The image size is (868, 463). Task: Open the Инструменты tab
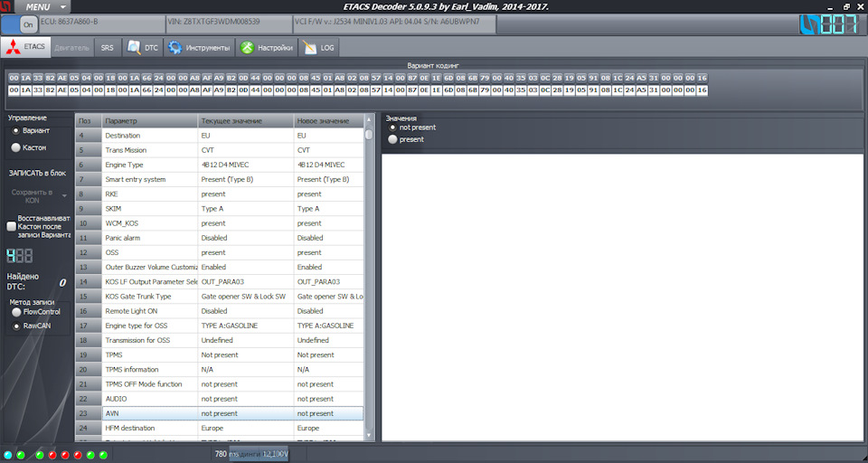click(x=199, y=48)
